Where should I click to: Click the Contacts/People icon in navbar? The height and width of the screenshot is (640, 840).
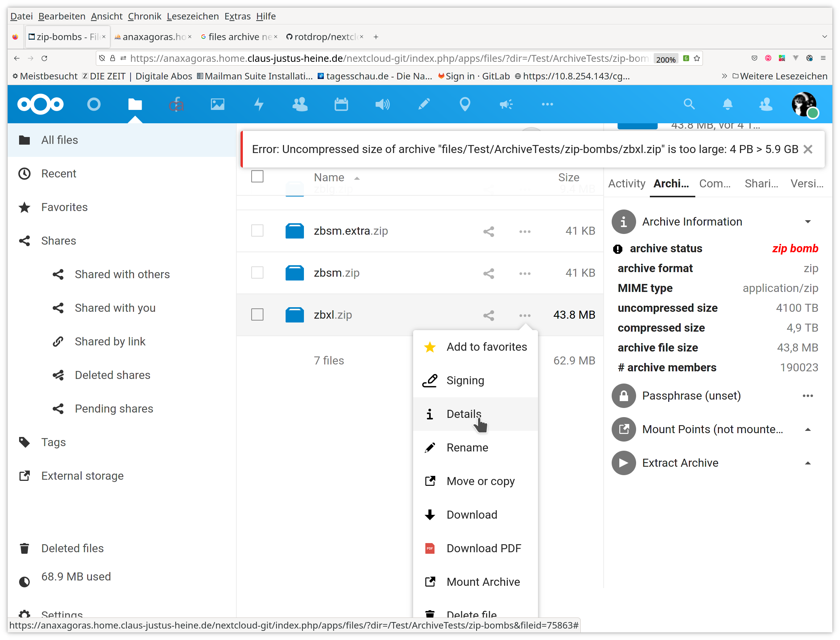(x=299, y=104)
